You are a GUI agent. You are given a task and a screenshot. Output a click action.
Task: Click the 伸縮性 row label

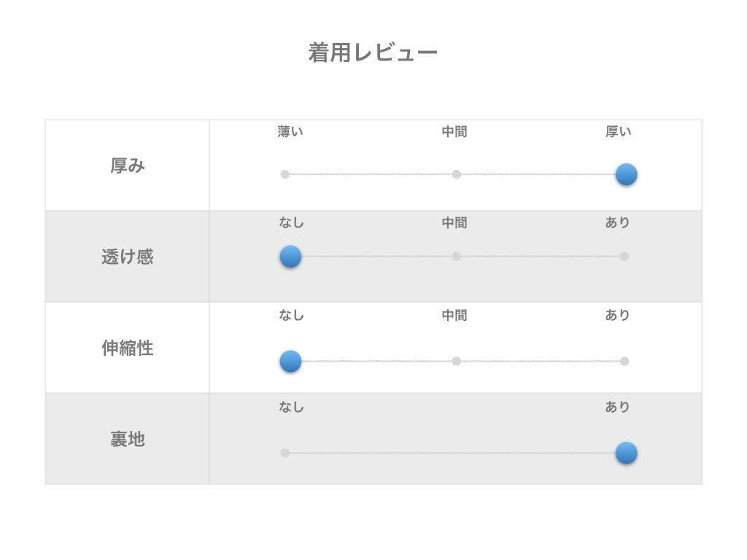click(128, 349)
